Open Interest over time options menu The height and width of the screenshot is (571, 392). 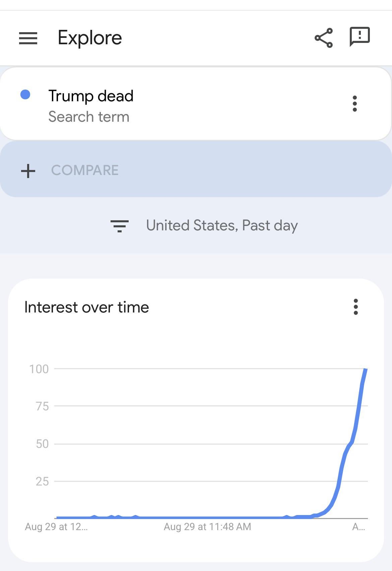tap(356, 307)
